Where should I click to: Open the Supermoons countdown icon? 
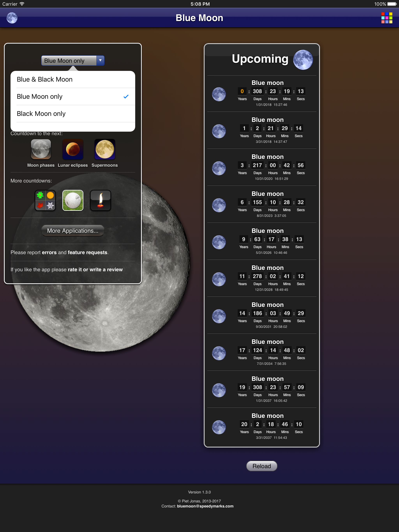click(x=105, y=149)
